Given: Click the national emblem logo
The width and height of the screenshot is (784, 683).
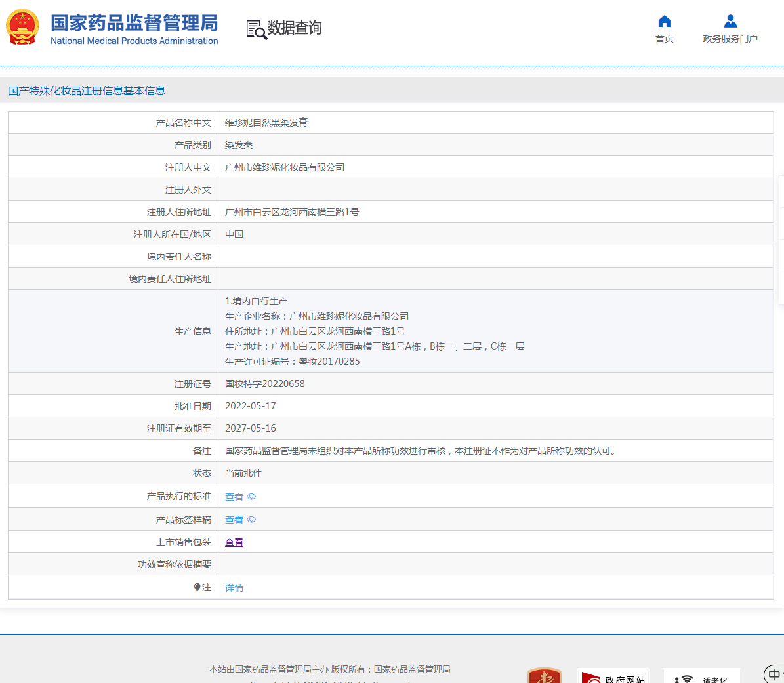Looking at the screenshot, I should (x=22, y=27).
